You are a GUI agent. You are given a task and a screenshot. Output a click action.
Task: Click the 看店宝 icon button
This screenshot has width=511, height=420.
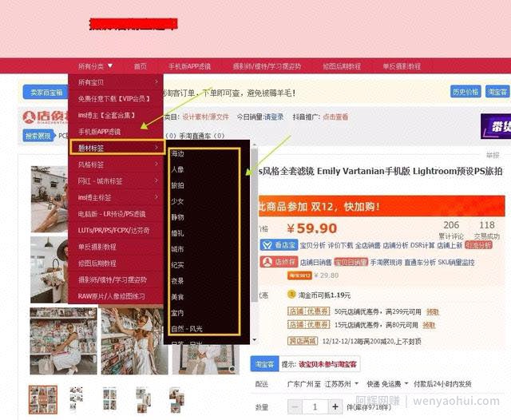pyautogui.click(x=279, y=245)
